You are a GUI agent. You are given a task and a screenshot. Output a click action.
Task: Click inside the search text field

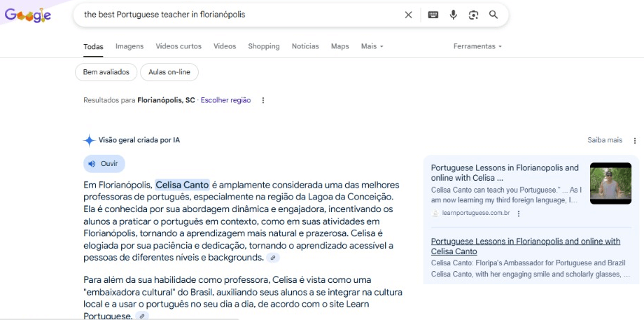pyautogui.click(x=238, y=15)
